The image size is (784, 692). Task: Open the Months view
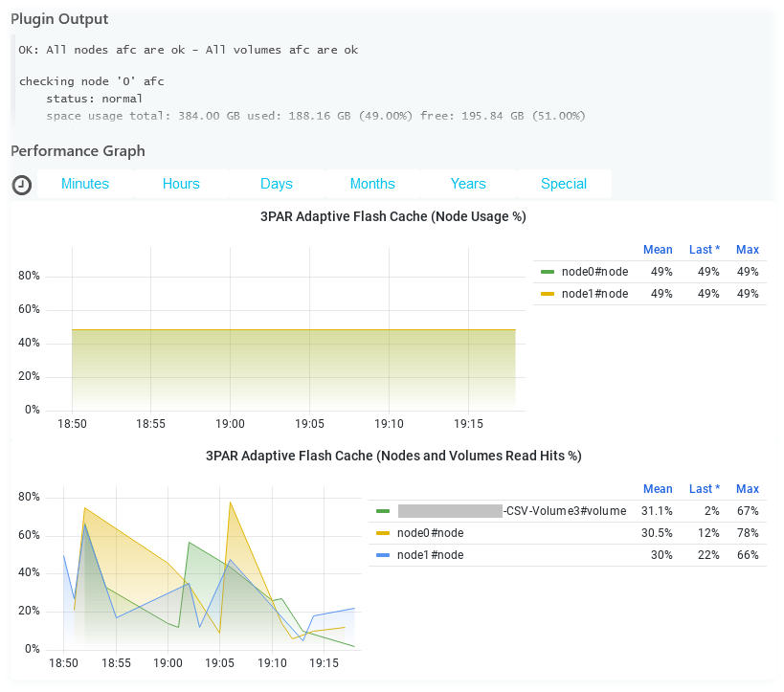pos(372,184)
